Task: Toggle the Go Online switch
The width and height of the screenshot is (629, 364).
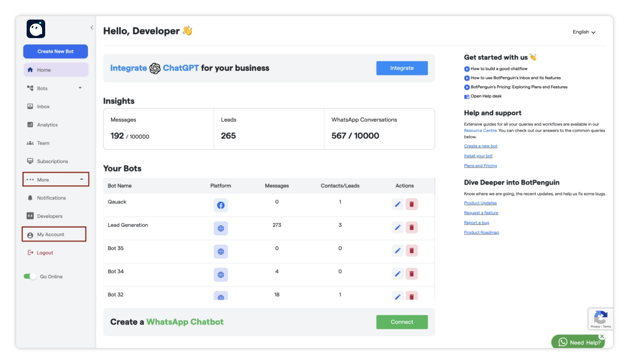Action: point(30,276)
